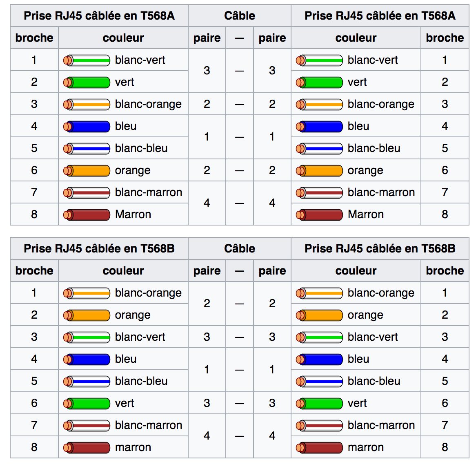Click the "blanc-marron" label, T568A right column
The width and height of the screenshot is (476, 469).
pyautogui.click(x=381, y=192)
